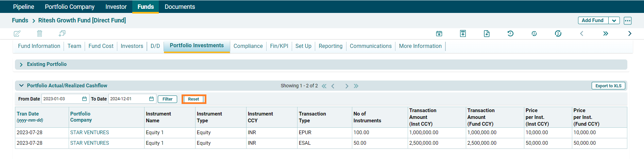
Task: Click the edit pencil icon in toolbar
Action: click(17, 33)
